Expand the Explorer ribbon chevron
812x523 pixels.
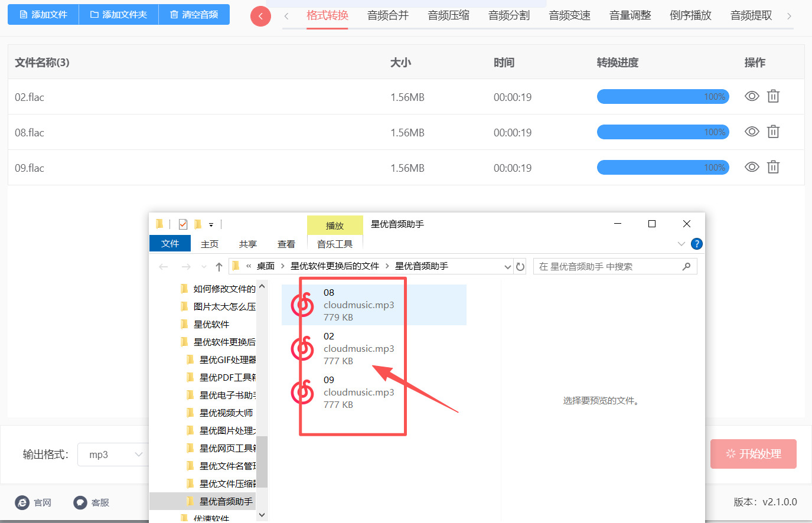[681, 244]
